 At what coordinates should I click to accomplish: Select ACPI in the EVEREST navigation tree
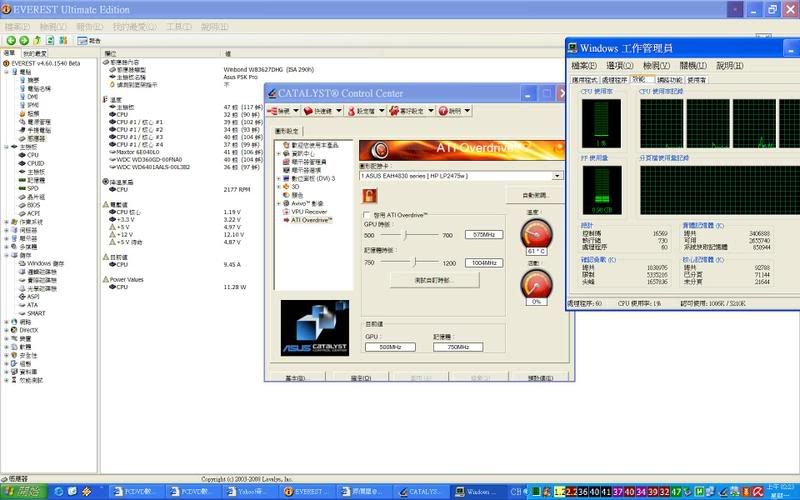point(34,213)
